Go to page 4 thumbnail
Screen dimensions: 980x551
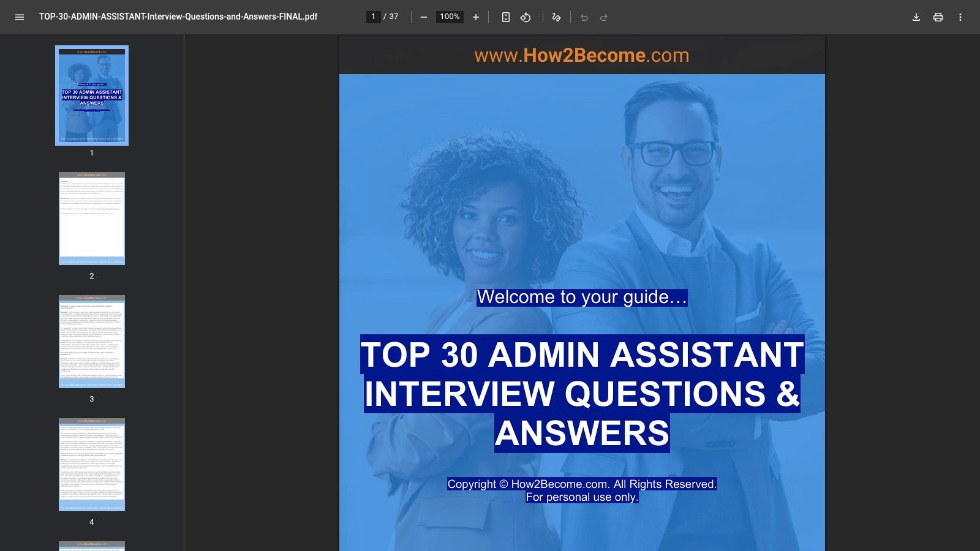coord(92,465)
